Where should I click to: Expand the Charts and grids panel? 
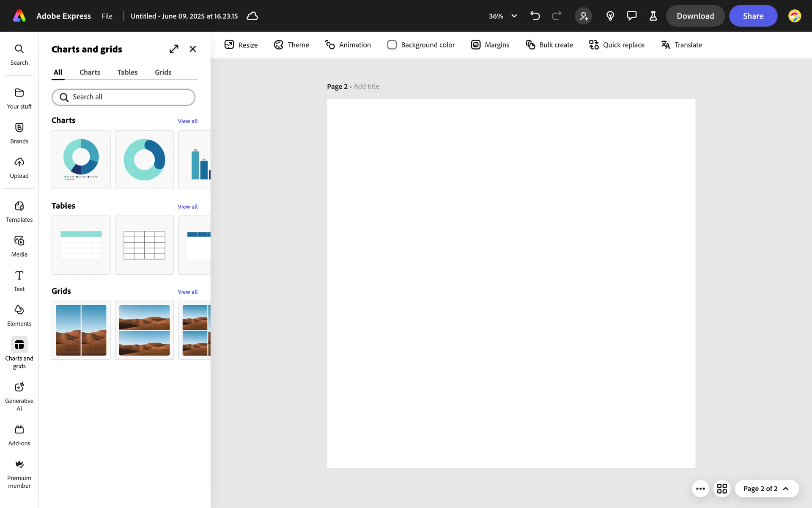(x=174, y=49)
